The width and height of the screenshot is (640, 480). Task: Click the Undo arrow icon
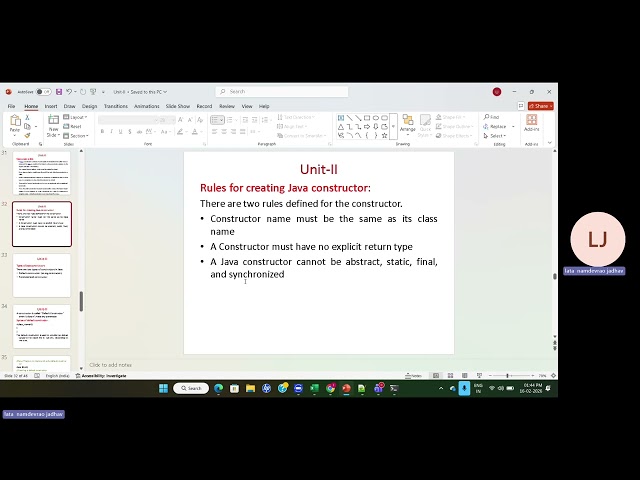pyautogui.click(x=70, y=91)
